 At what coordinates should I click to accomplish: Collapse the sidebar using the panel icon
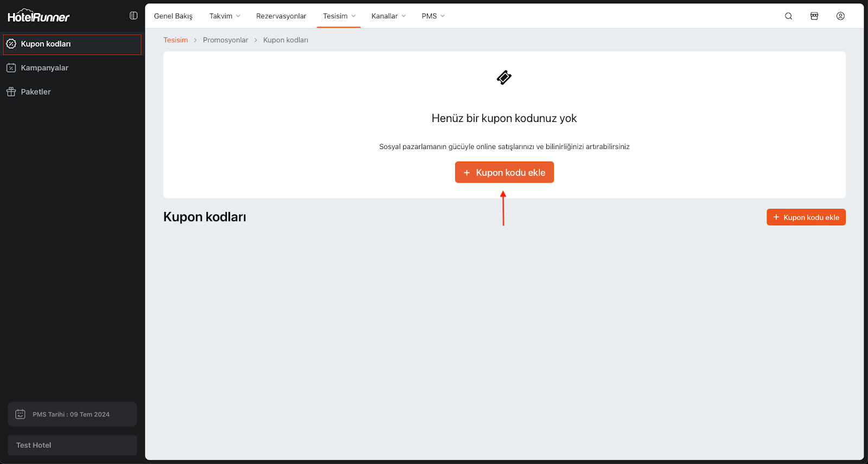[133, 16]
